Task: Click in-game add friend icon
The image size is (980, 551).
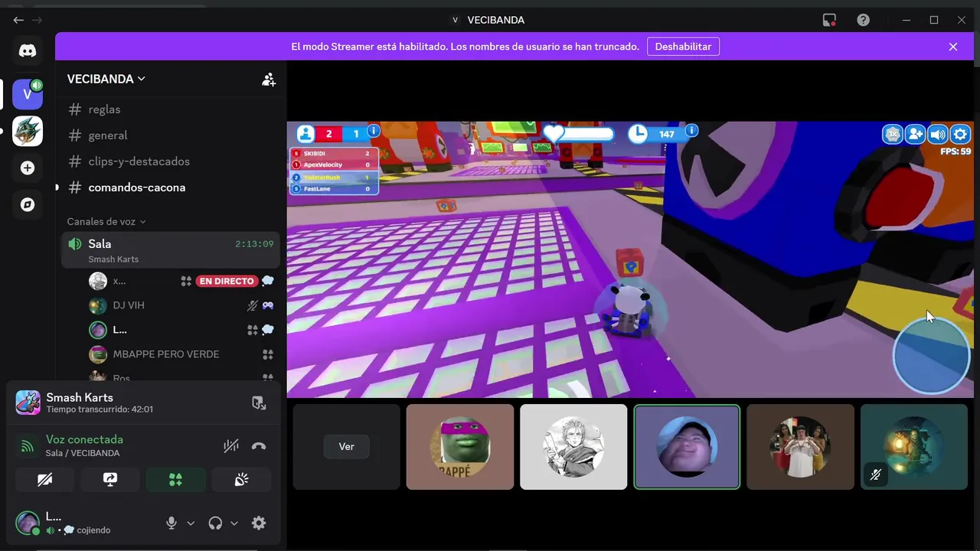Action: (915, 135)
